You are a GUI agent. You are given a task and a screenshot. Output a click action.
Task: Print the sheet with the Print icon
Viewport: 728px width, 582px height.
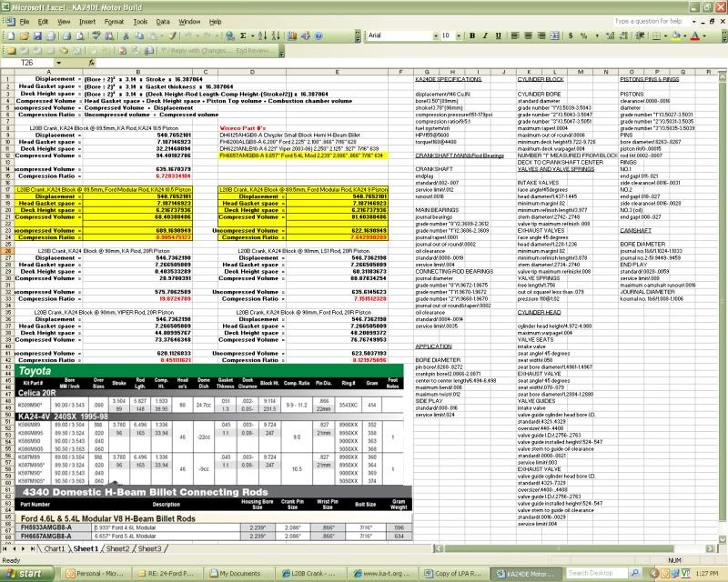pyautogui.click(x=66, y=35)
